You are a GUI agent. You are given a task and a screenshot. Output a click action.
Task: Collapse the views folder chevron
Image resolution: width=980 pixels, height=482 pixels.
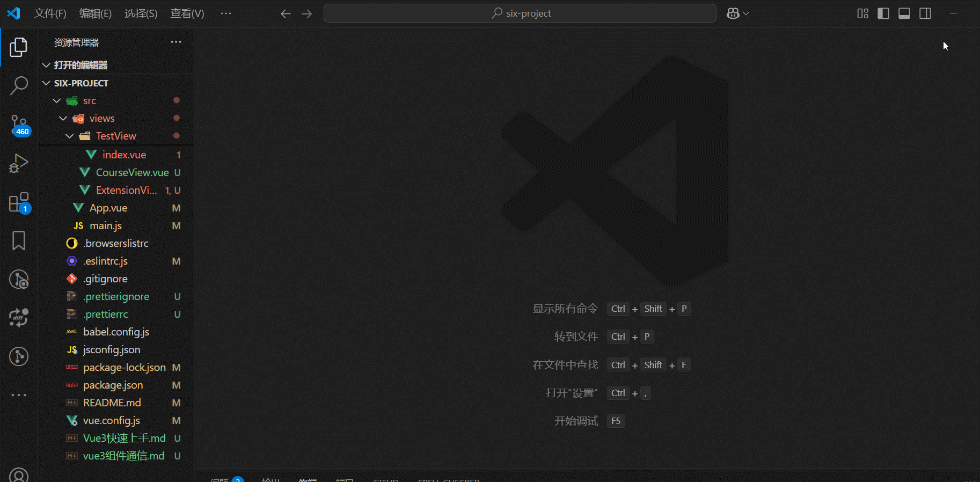(x=63, y=118)
